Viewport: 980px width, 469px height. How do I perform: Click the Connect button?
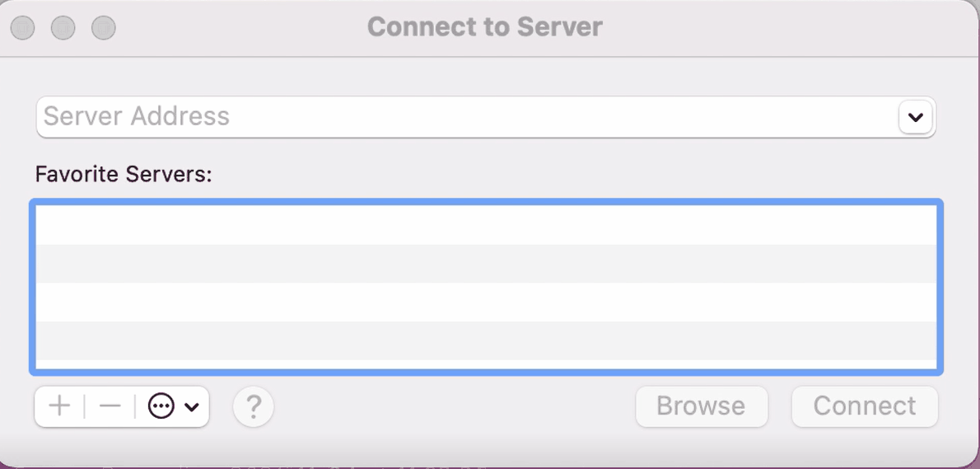[x=865, y=406]
